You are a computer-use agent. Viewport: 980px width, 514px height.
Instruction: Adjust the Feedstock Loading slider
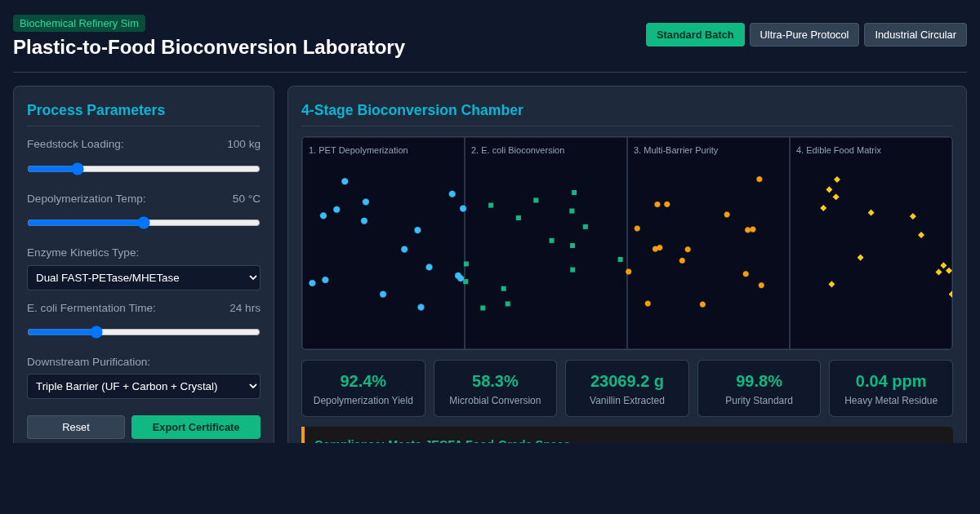(144, 169)
